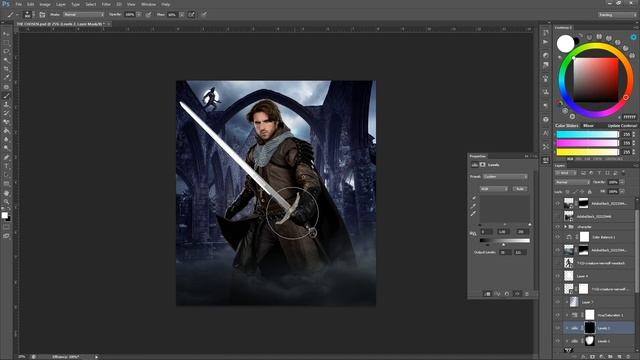Open the Filter menu
The image size is (640, 360).
pos(106,4)
